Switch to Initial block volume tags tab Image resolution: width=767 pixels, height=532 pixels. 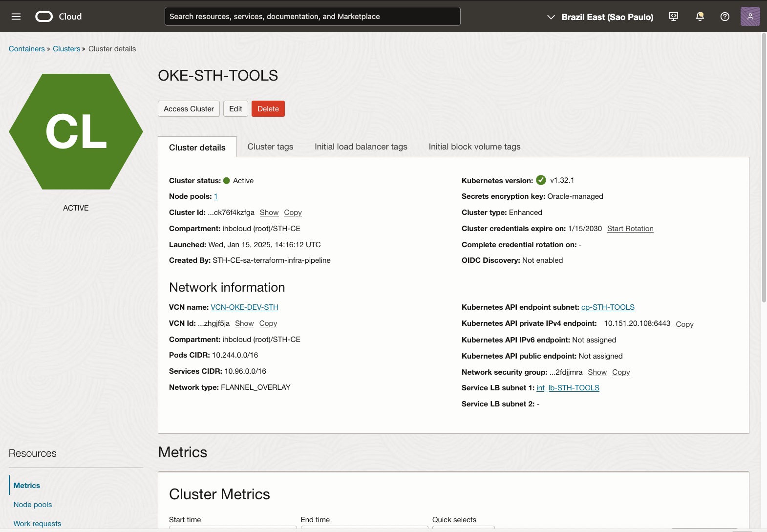474,147
